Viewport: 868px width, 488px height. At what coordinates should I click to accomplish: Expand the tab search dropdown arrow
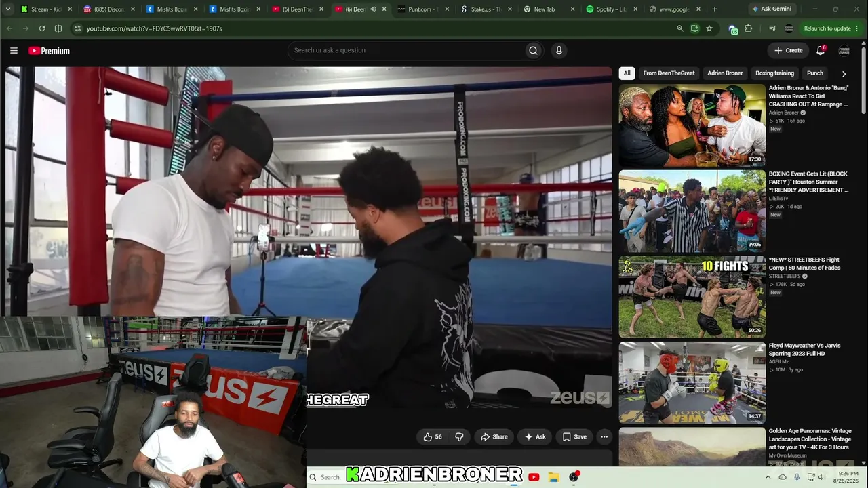[x=7, y=9]
